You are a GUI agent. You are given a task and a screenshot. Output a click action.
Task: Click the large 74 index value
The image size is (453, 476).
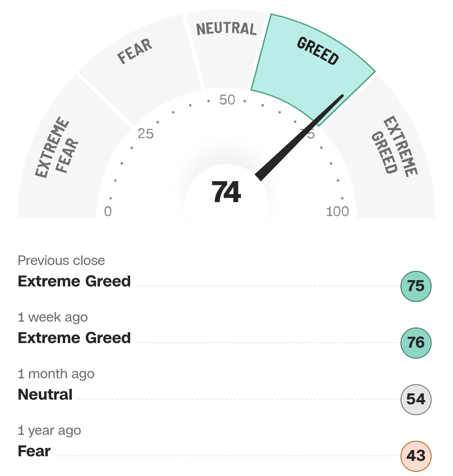pos(226,192)
